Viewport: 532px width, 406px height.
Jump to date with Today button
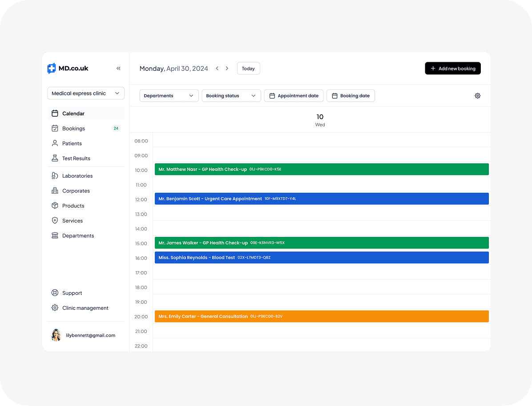pyautogui.click(x=248, y=69)
